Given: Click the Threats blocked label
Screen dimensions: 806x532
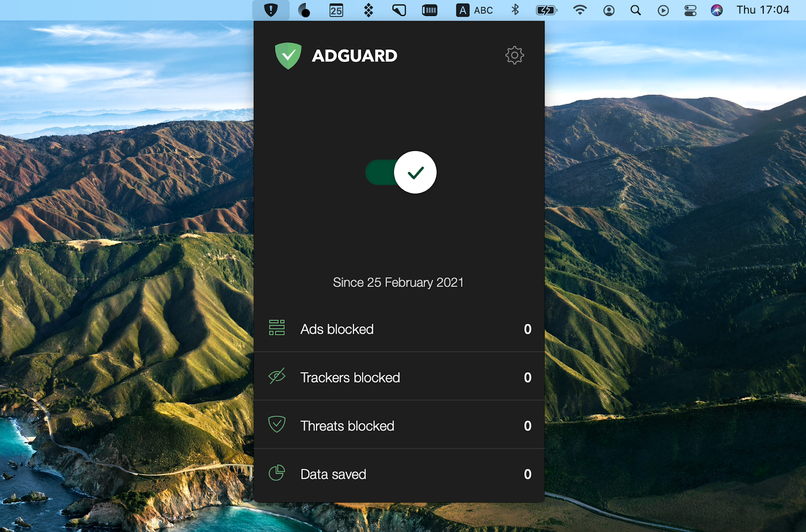Looking at the screenshot, I should point(347,426).
